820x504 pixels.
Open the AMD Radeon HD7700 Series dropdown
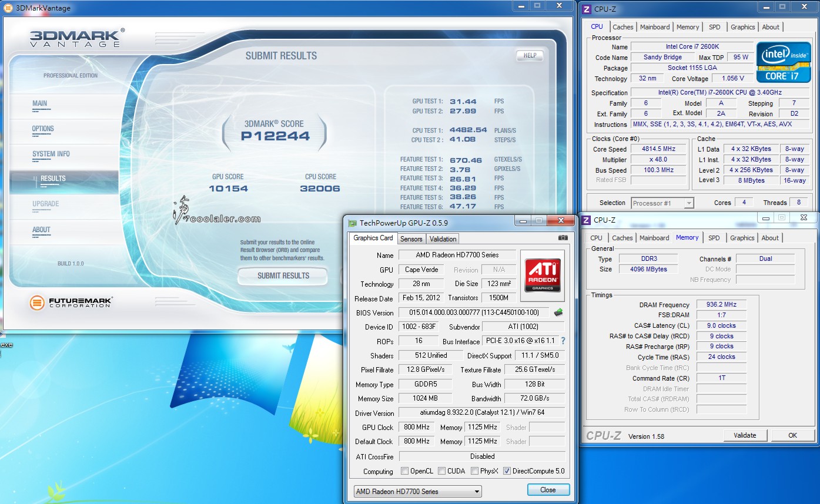[417, 492]
